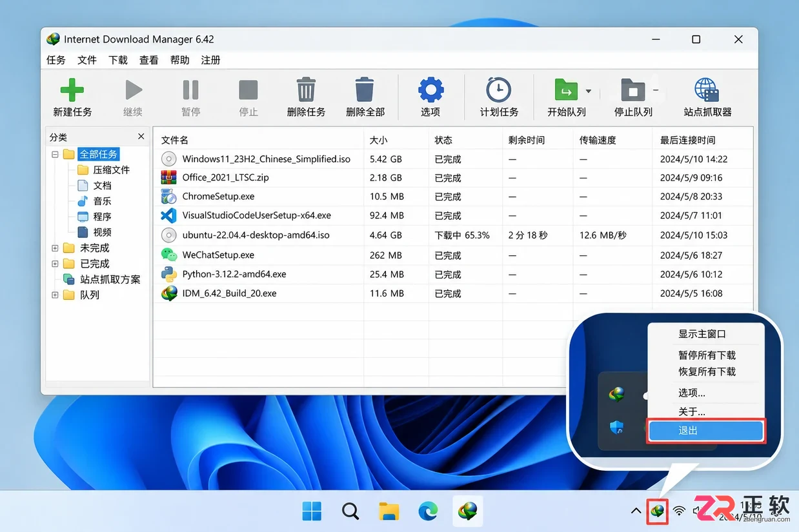Click the 暂停 pause icon
799x532 pixels.
190,90
